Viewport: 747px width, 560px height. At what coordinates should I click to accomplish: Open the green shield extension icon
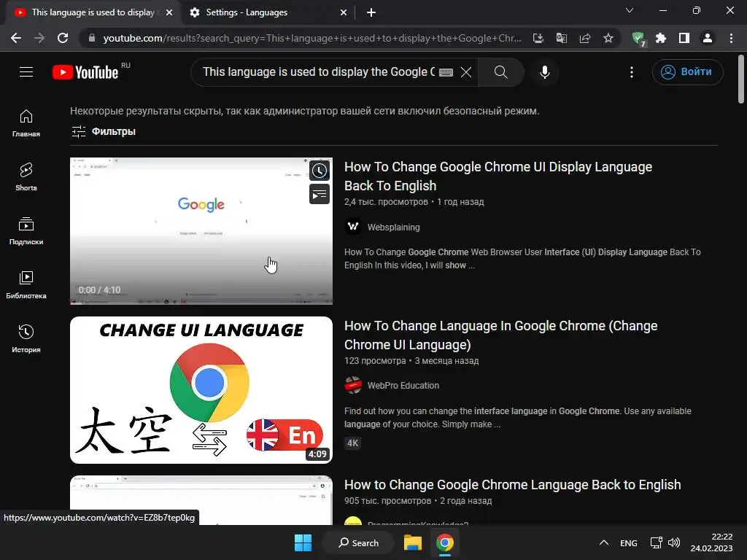click(x=638, y=39)
